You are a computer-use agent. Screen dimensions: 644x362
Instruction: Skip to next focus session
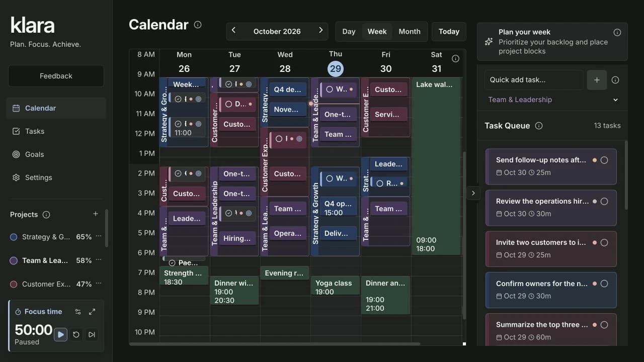tap(92, 334)
